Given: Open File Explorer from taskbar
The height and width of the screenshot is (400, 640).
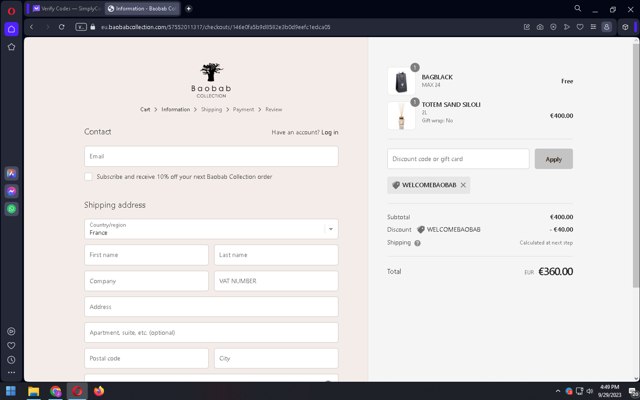Looking at the screenshot, I should [x=33, y=391].
